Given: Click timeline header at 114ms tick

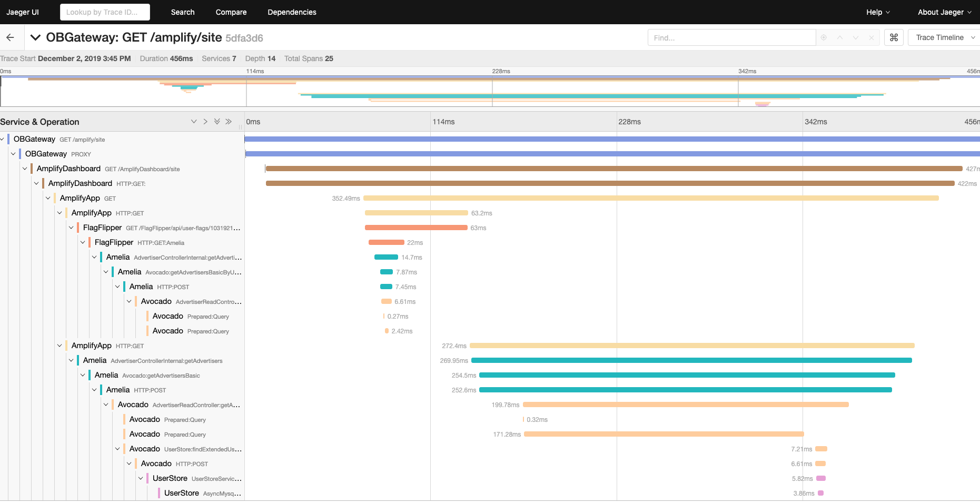Looking at the screenshot, I should click(x=443, y=122).
